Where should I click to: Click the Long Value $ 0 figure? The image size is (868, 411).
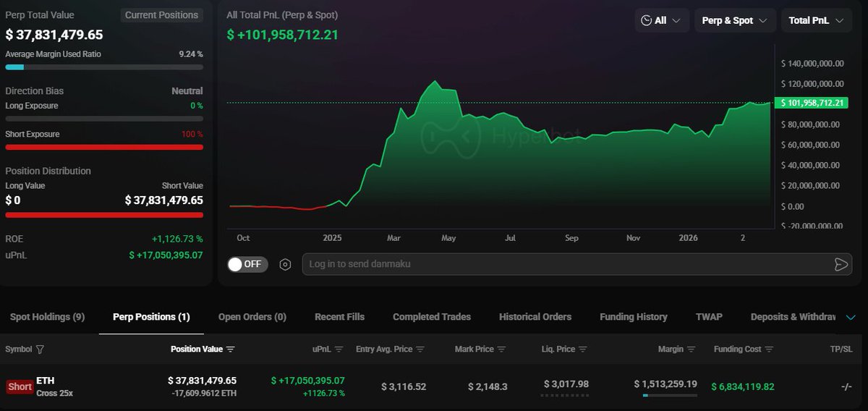tap(13, 200)
